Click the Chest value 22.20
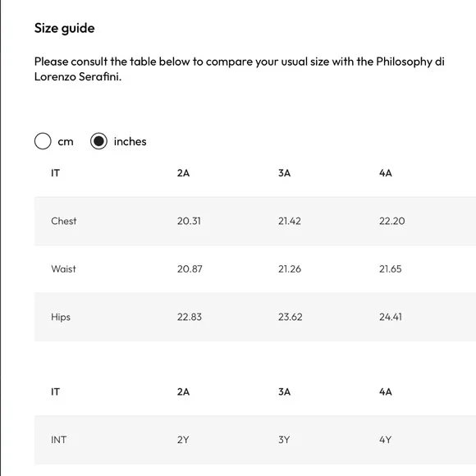 (x=392, y=221)
